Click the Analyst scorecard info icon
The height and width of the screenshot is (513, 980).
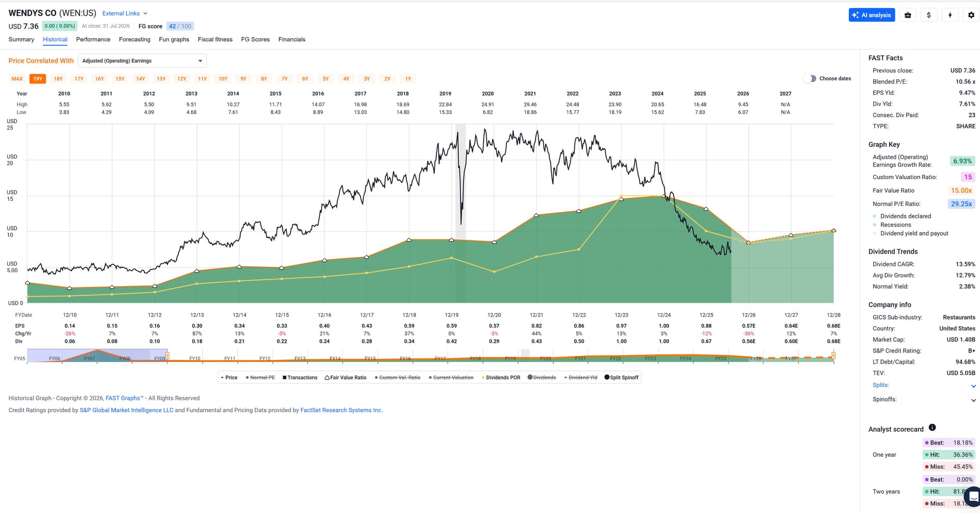pos(932,427)
